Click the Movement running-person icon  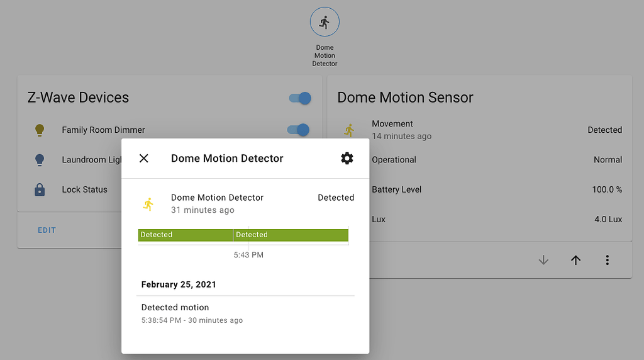click(349, 130)
